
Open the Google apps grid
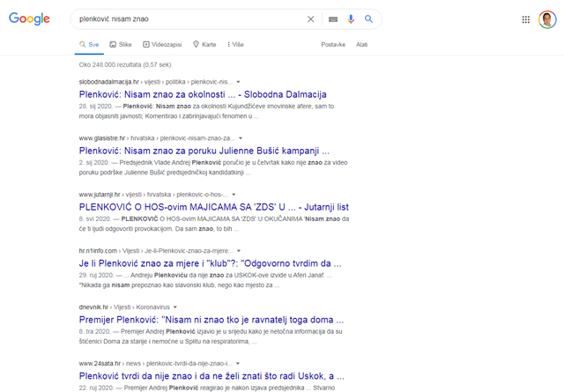point(526,19)
